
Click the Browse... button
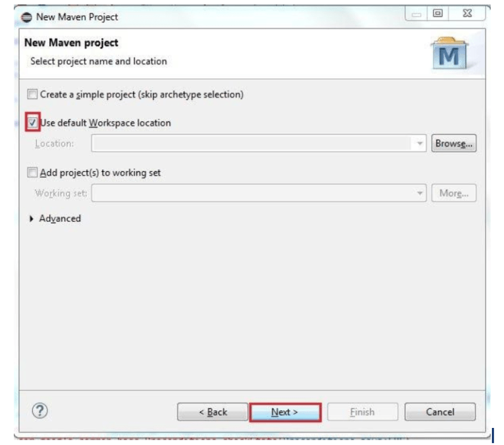click(x=453, y=143)
